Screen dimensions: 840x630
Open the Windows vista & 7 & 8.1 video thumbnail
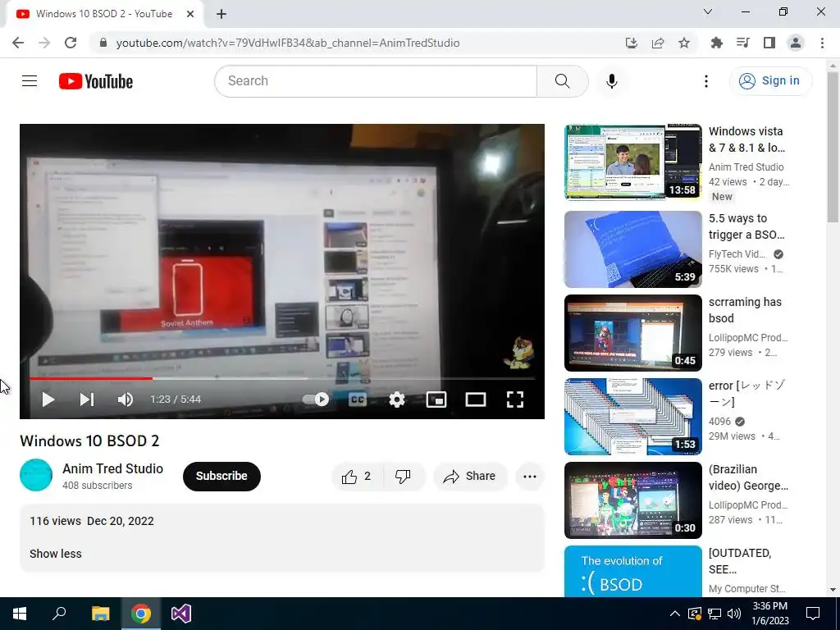tap(632, 162)
